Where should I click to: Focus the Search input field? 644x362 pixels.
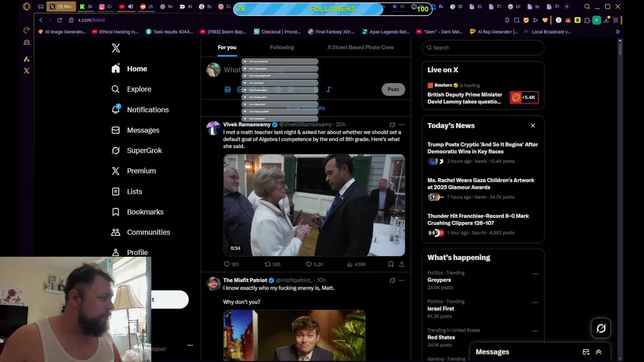[x=483, y=48]
